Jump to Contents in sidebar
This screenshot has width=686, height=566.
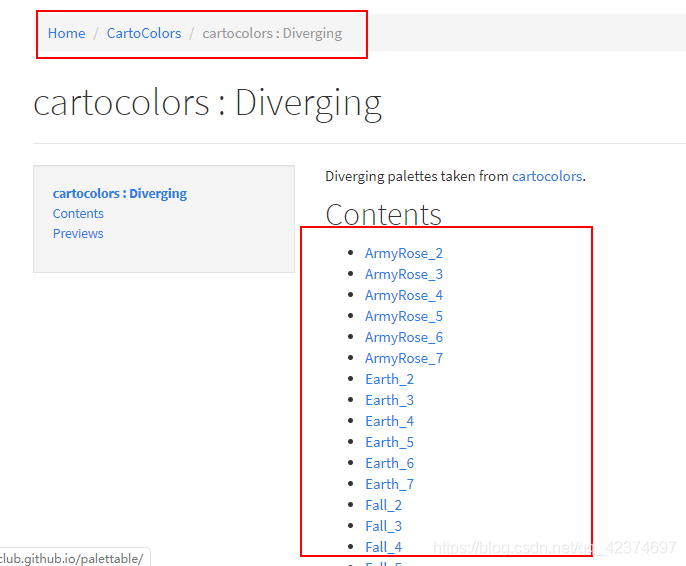78,213
